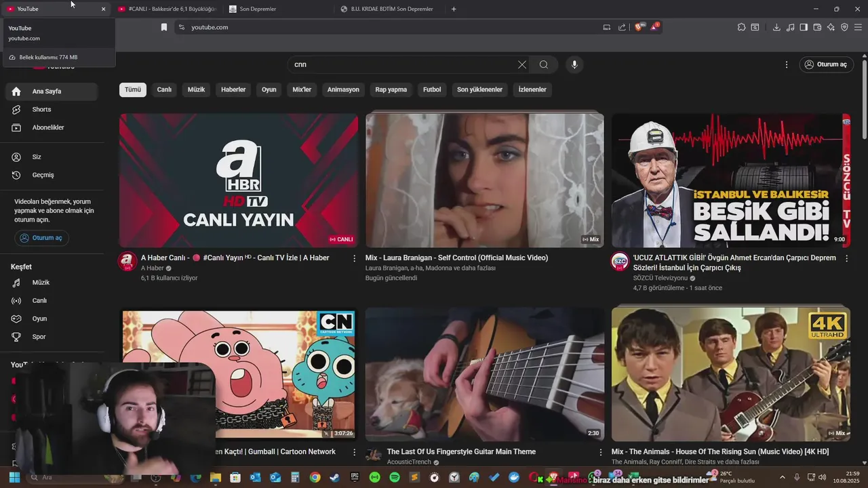This screenshot has width=868, height=488.
Task: Open the music note playlist icon
Action: coord(790,27)
